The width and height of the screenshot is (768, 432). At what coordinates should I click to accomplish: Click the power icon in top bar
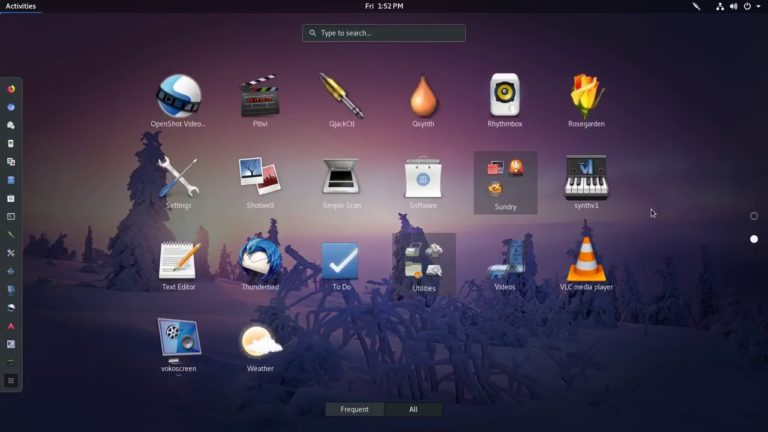[x=747, y=6]
